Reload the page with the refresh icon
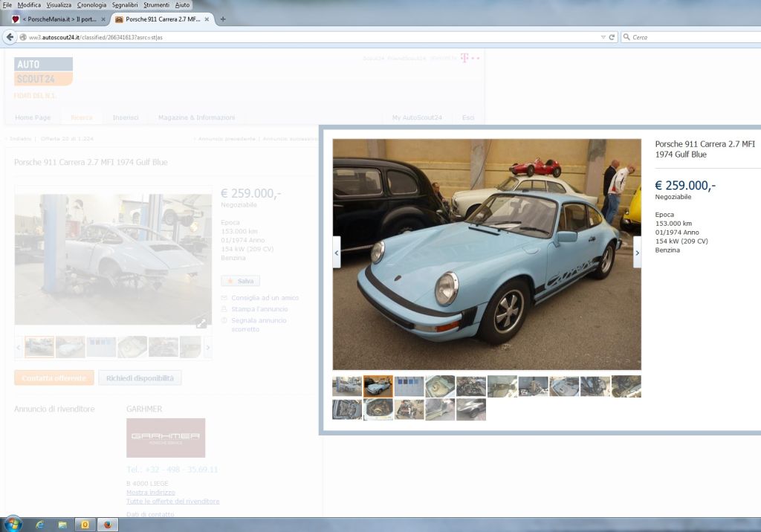Viewport: 761px width, 532px height. [x=612, y=37]
